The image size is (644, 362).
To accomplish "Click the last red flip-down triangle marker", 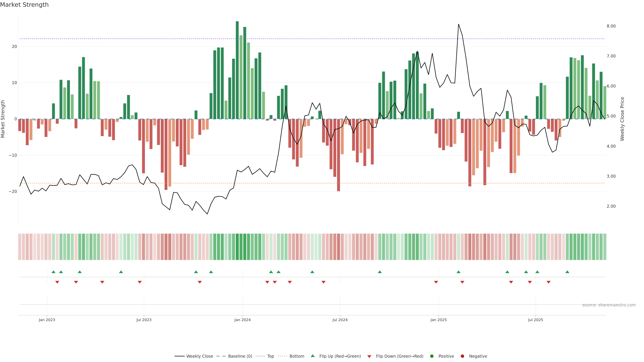I will [549, 282].
